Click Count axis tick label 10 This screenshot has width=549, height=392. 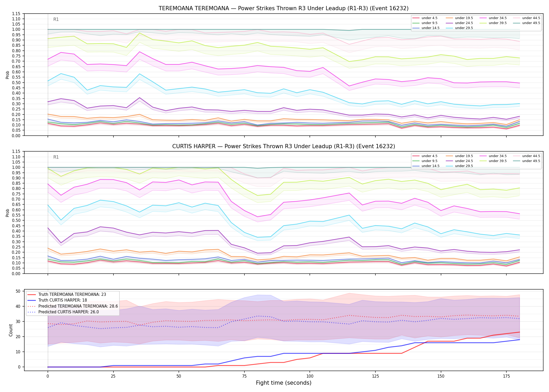18,352
